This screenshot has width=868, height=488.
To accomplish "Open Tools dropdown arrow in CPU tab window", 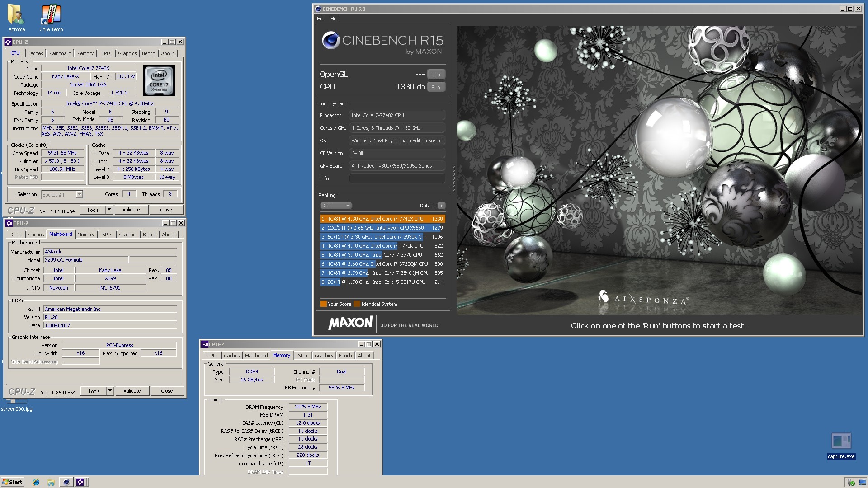I will pyautogui.click(x=109, y=210).
